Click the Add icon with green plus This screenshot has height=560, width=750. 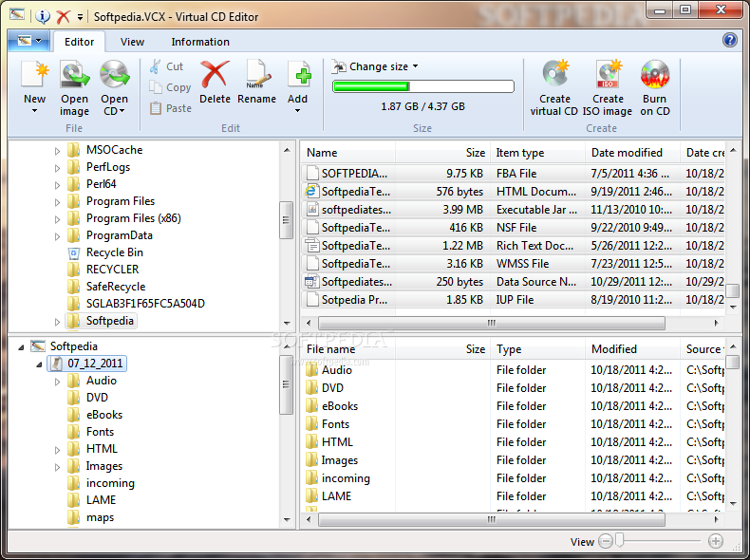[299, 75]
